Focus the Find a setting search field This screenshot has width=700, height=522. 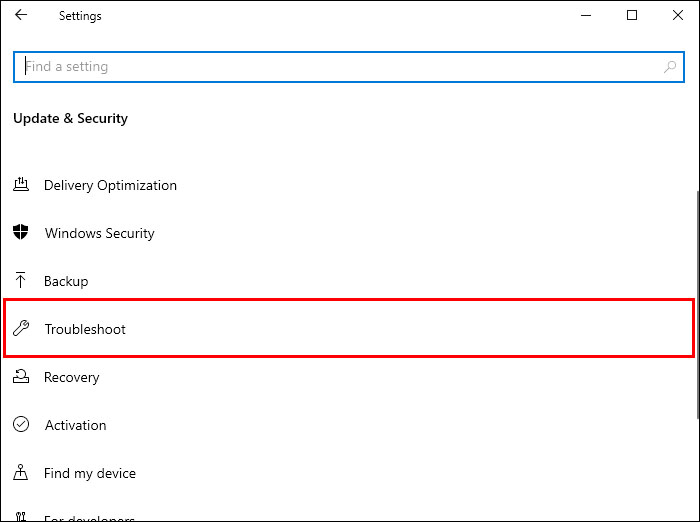[340, 67]
